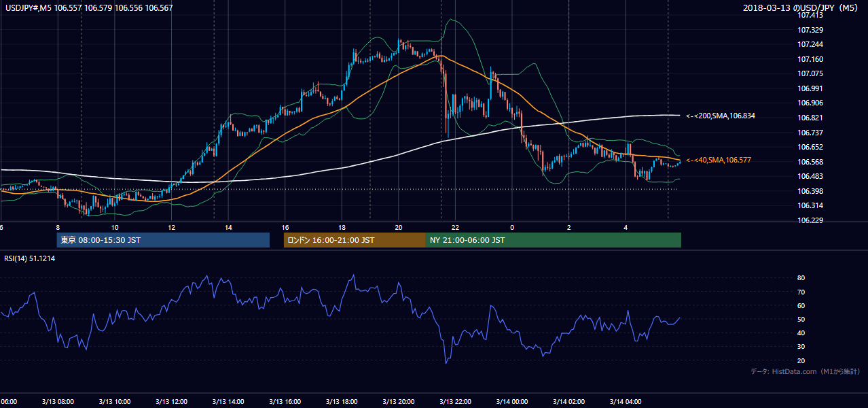The image size is (868, 408).
Task: Click the bottom time label 3/14 02:00
Action: (x=568, y=401)
